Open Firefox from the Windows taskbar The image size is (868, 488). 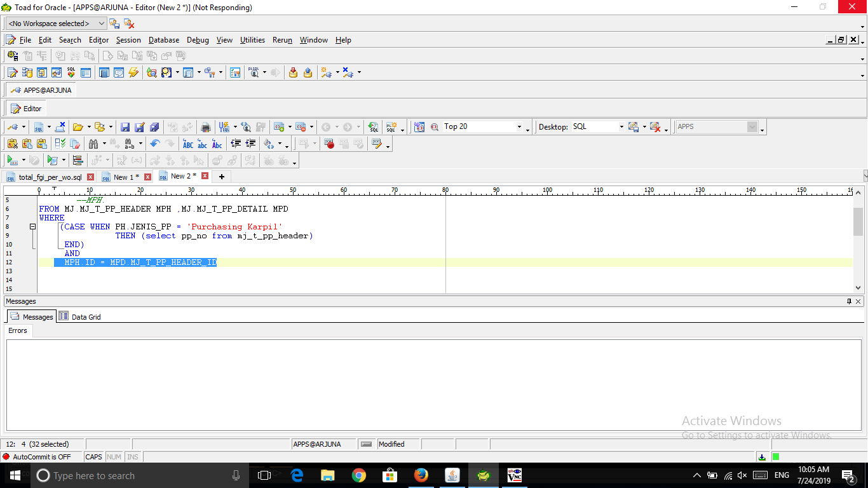[x=421, y=475]
